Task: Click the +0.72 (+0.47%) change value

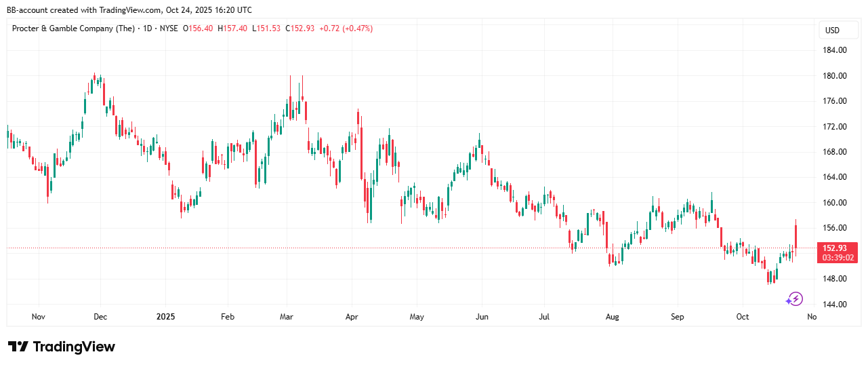Action: click(345, 28)
